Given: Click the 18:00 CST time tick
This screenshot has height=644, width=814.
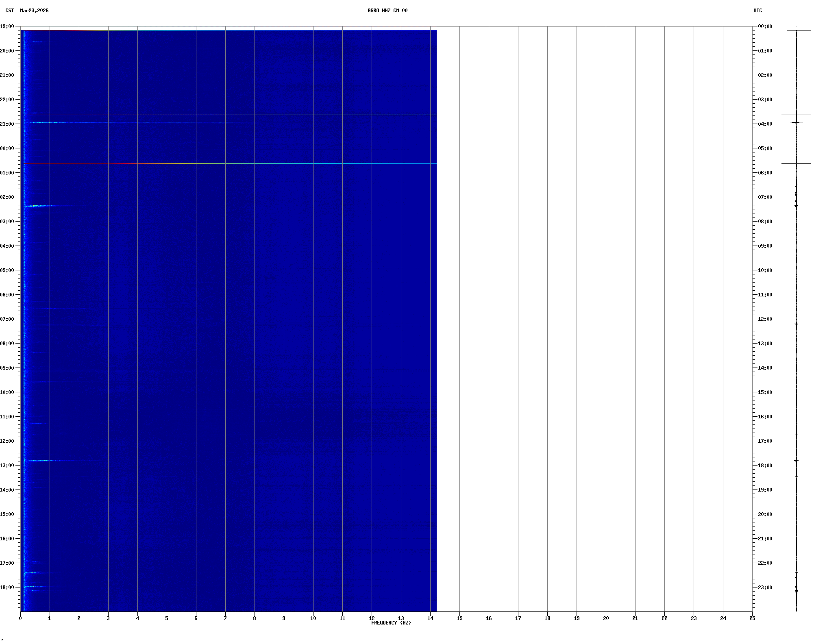Looking at the screenshot, I should click(7, 587).
